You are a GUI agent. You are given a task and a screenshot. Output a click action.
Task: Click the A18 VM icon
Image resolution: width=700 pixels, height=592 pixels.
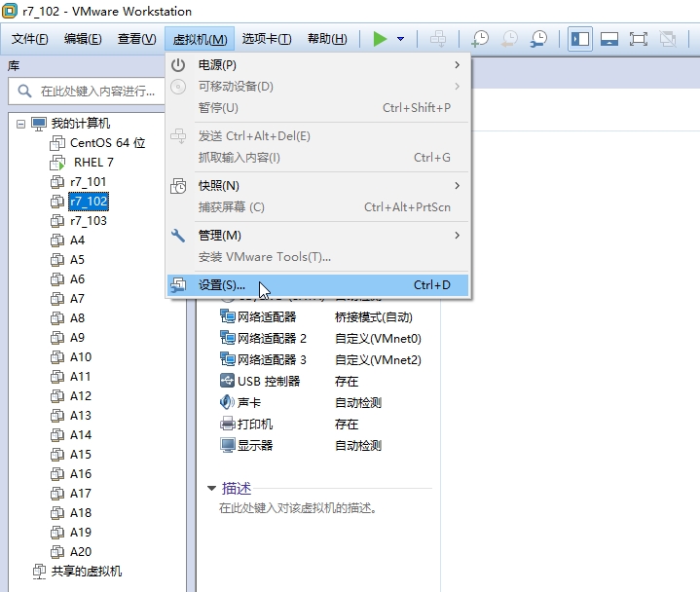tap(57, 513)
